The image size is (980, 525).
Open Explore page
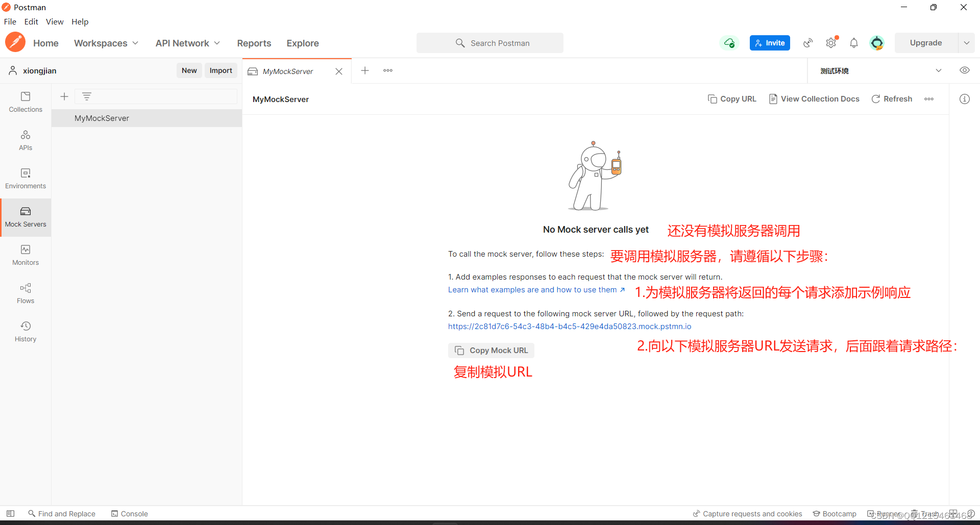303,43
